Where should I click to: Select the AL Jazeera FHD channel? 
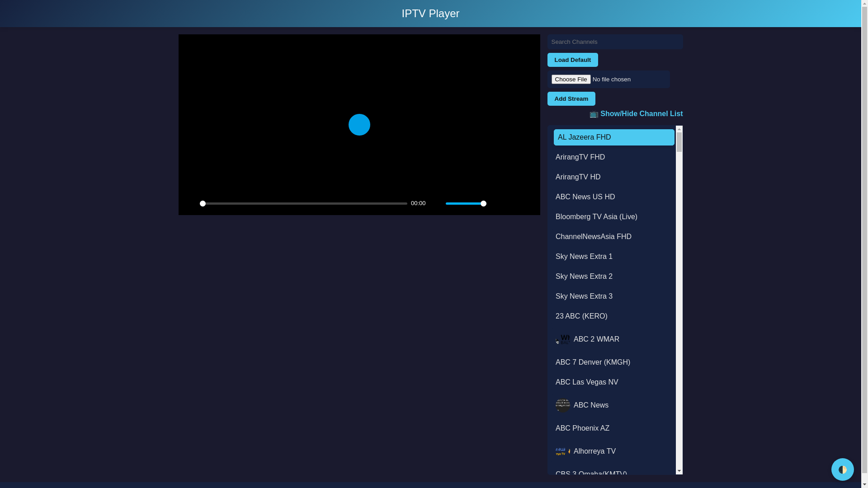click(x=613, y=137)
